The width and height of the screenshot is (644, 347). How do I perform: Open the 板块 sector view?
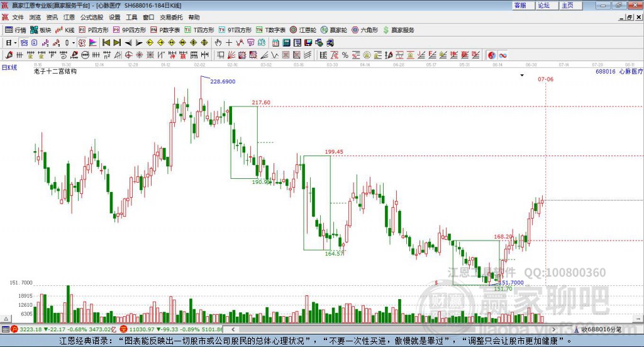click(x=40, y=30)
